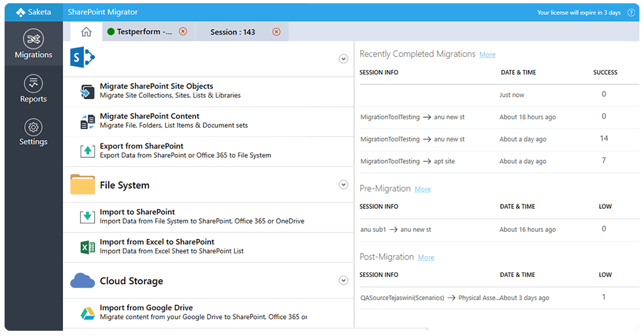Select QASourceTejaswini(Scenarios) post-migration session

(499, 298)
